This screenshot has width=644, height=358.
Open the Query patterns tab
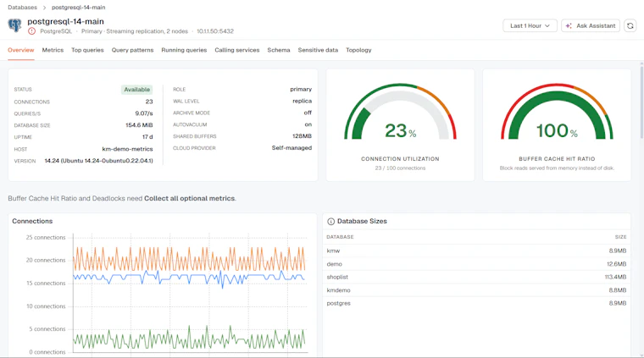coord(132,50)
